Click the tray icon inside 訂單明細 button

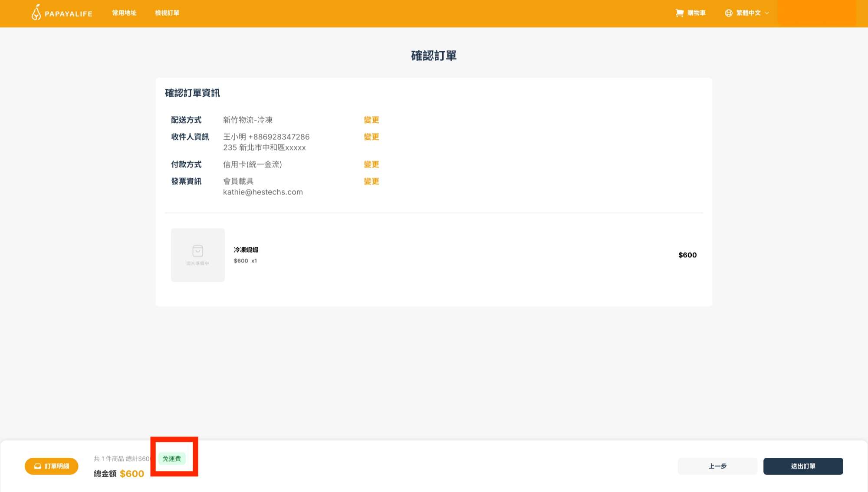pos(38,466)
